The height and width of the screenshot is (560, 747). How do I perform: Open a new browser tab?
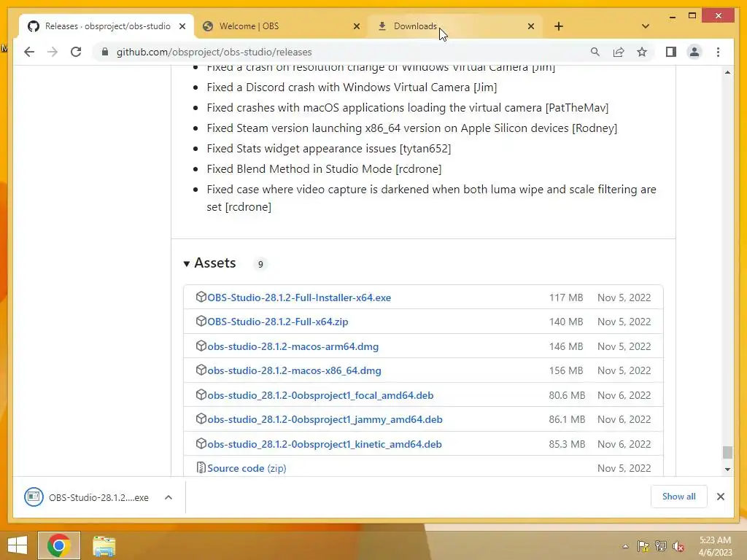tap(559, 26)
